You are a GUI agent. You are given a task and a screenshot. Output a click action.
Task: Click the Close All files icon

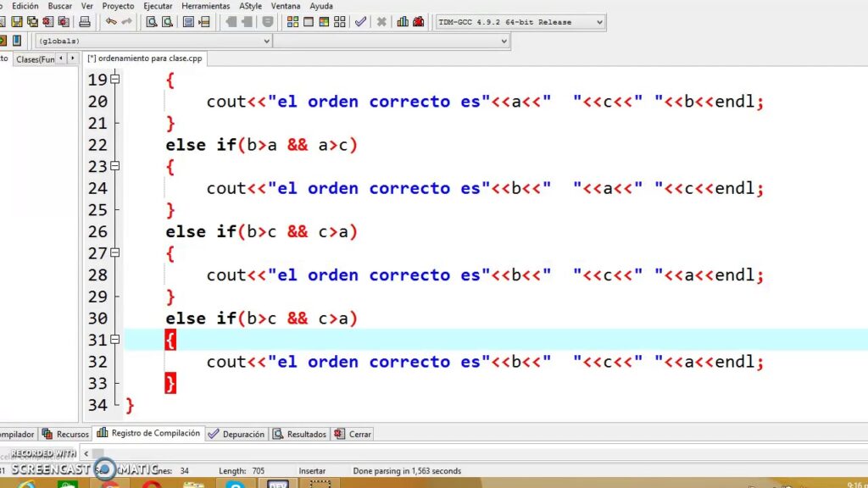tap(64, 22)
